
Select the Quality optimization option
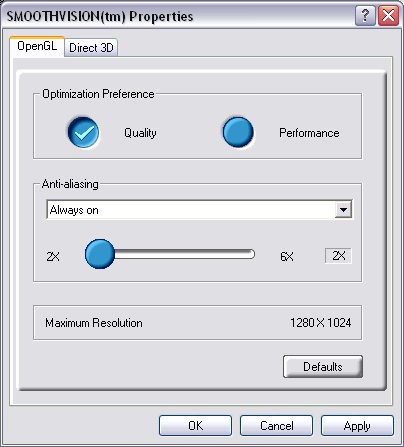click(83, 132)
